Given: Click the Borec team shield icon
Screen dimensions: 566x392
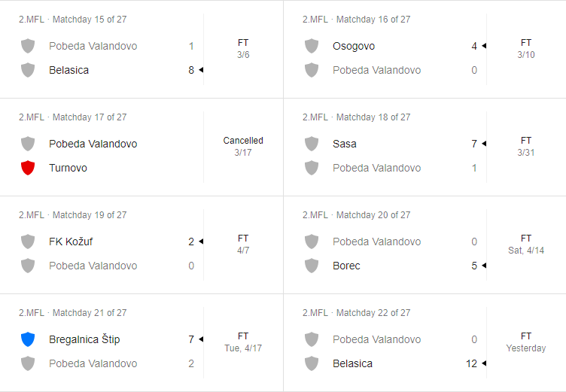Looking at the screenshot, I should [312, 266].
